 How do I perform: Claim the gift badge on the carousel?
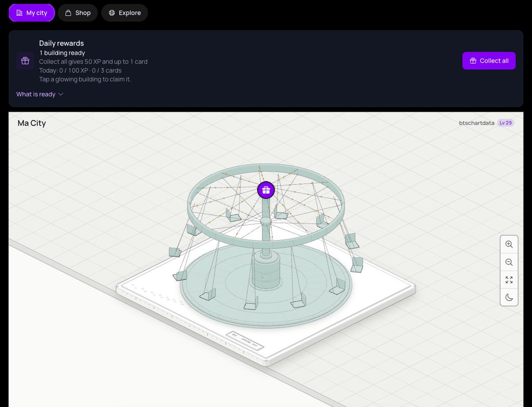[266, 190]
